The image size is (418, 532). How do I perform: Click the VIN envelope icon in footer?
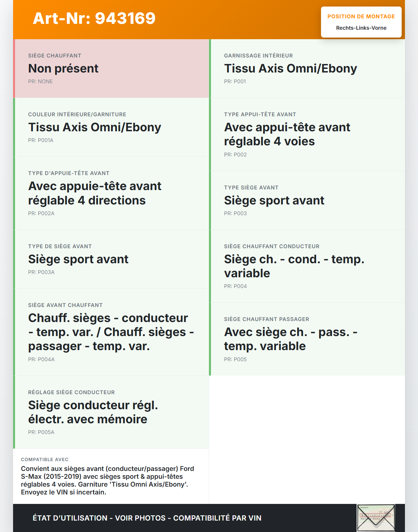376,518
